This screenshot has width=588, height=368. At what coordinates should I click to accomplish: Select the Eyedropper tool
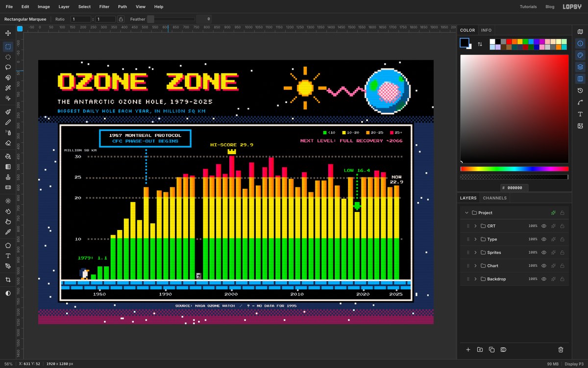(x=8, y=232)
